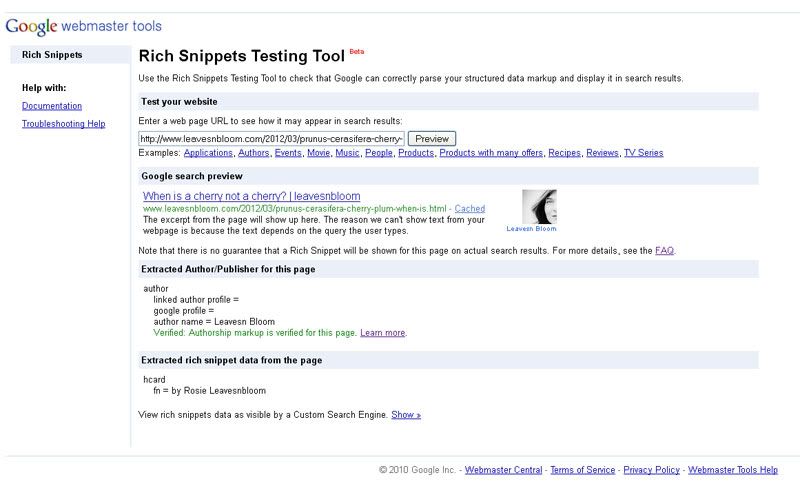Open the Products with many offers example
This screenshot has height=504, width=800.
[x=491, y=153]
